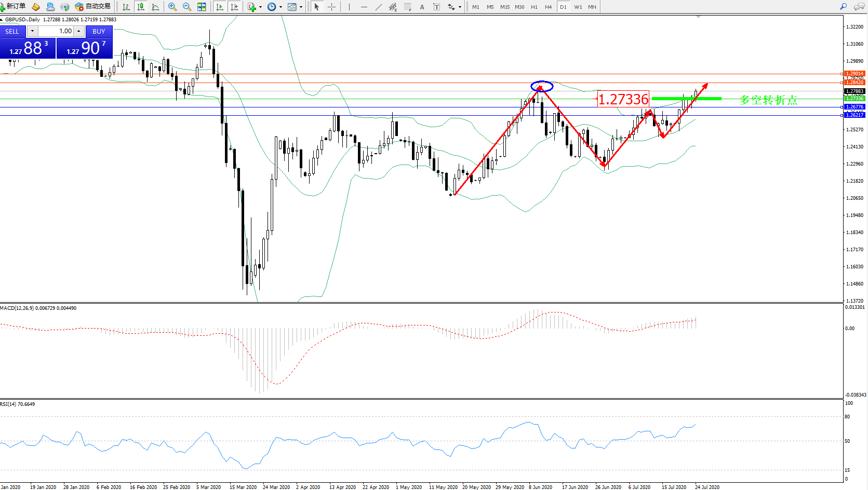Image resolution: width=868 pixels, height=490 pixels.
Task: Click the tile windows icon
Action: 202,7
